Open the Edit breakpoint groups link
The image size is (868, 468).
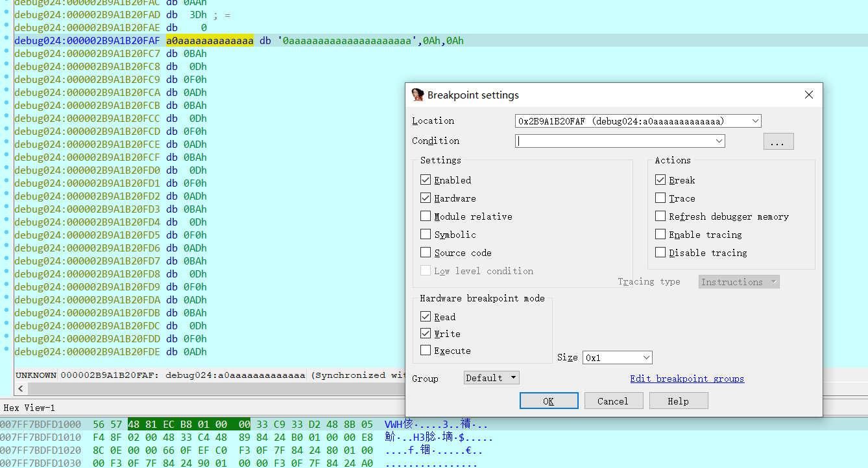[x=687, y=379]
